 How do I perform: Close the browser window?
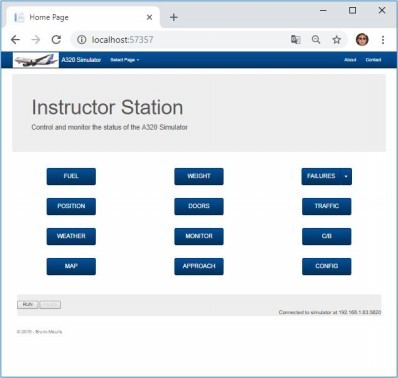(x=382, y=10)
